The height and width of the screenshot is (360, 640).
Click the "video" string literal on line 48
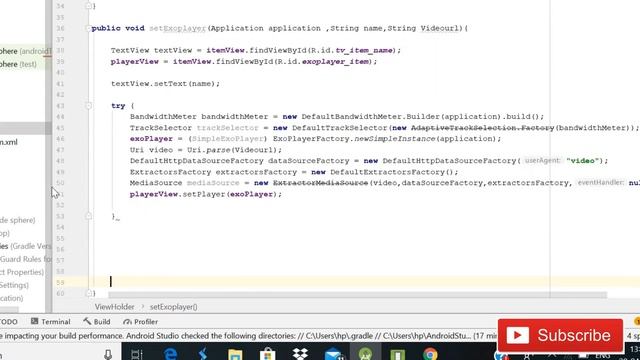[x=582, y=161]
